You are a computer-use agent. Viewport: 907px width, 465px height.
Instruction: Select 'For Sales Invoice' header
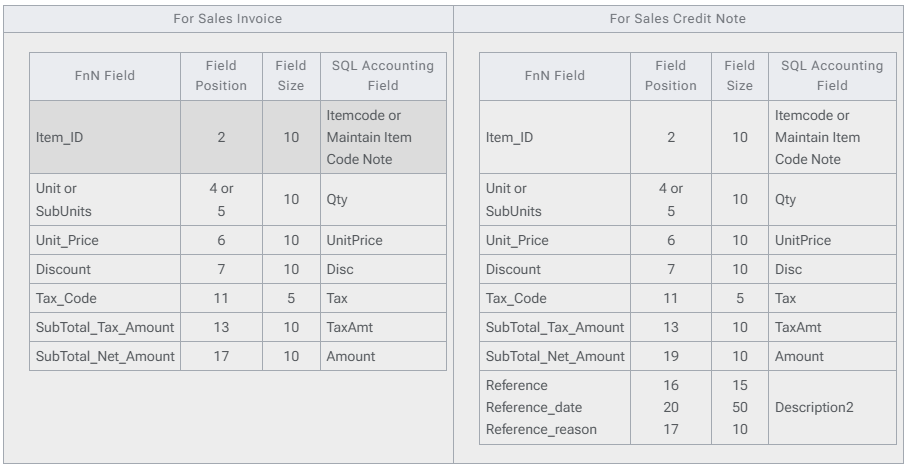click(x=226, y=19)
